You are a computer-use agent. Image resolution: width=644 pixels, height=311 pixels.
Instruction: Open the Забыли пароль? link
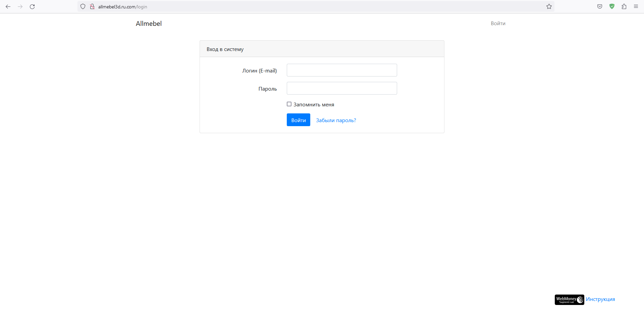click(336, 120)
